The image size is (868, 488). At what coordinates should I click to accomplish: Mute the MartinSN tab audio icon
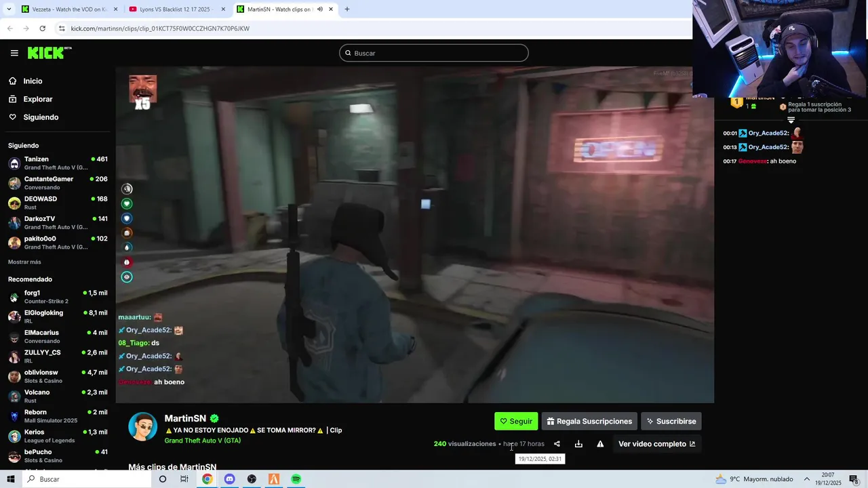[x=319, y=9]
